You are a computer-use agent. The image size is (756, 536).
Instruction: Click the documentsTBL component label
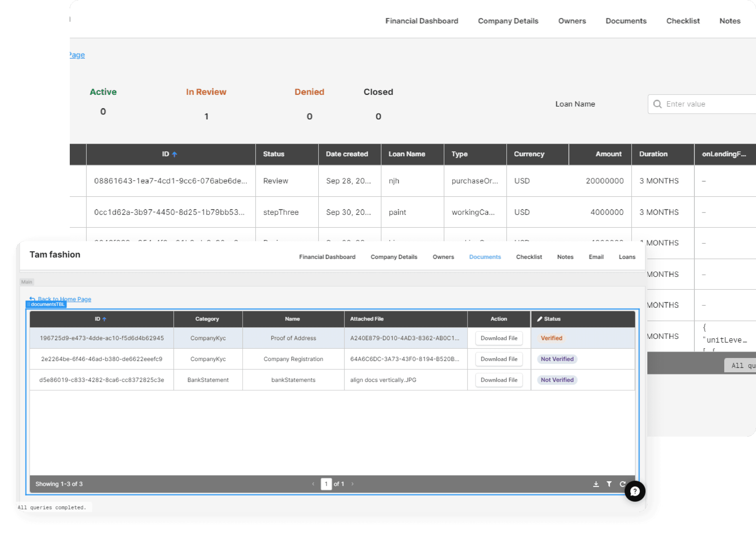[x=46, y=304]
